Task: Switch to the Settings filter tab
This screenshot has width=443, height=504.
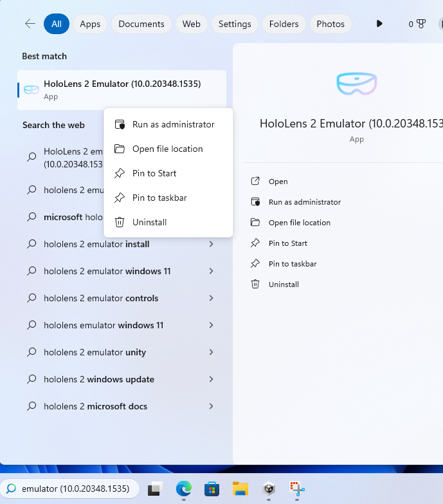Action: click(x=235, y=24)
